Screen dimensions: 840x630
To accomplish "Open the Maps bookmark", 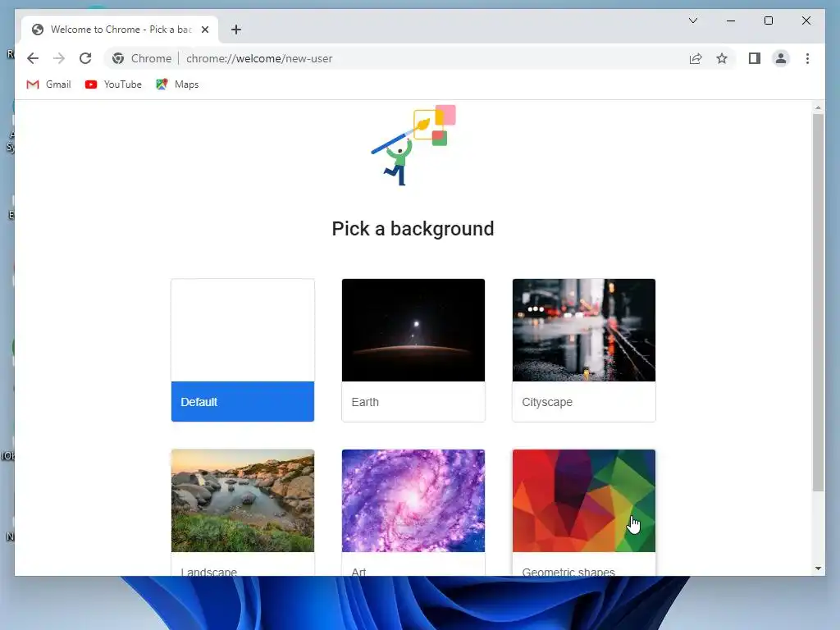I will click(x=177, y=84).
